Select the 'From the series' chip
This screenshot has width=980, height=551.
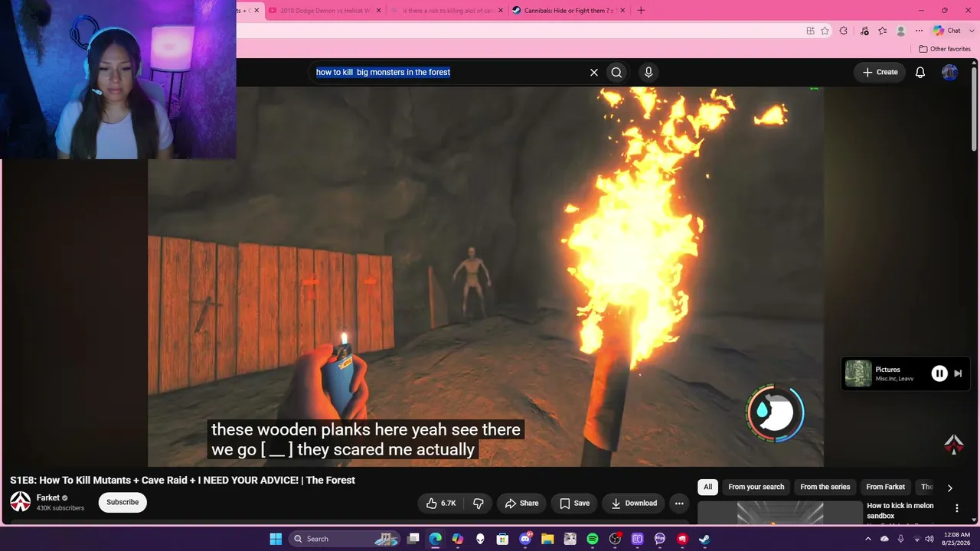825,487
